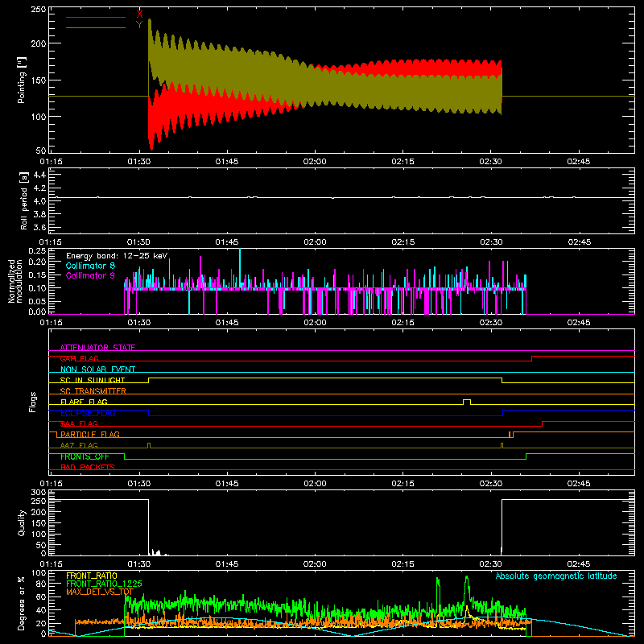Select the Collimator 8 legend entry
The width and height of the screenshot is (644, 644).
click(90, 266)
